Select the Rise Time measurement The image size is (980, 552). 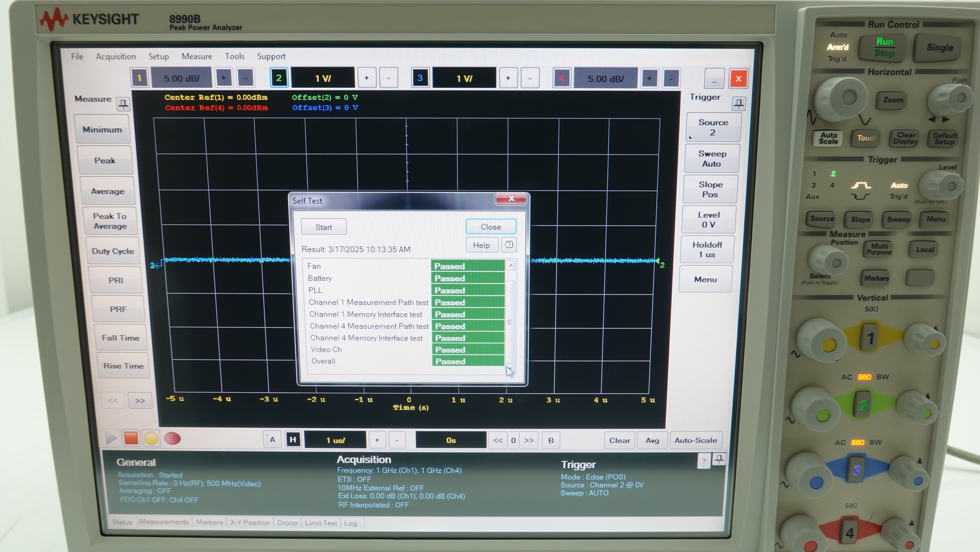[x=123, y=366]
